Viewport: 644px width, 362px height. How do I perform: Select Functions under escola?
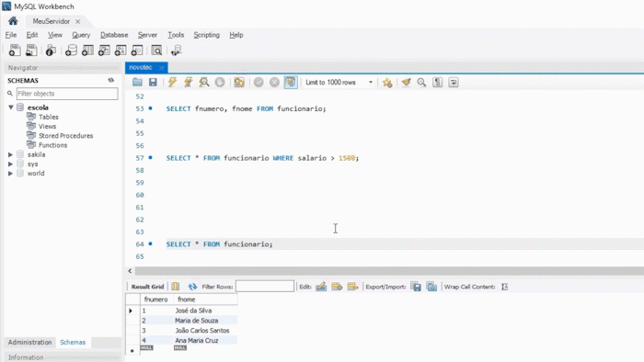[x=52, y=145]
